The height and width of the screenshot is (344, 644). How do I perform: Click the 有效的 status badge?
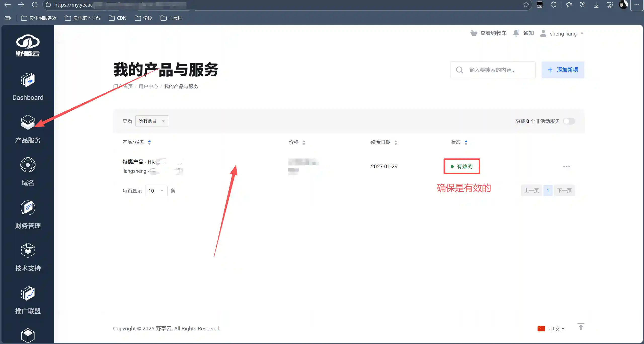pos(462,166)
